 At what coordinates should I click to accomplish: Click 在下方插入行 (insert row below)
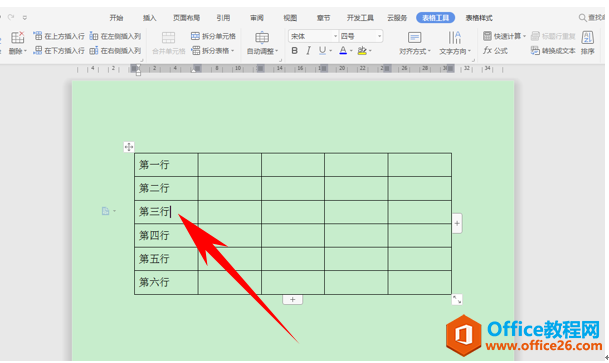pos(59,50)
